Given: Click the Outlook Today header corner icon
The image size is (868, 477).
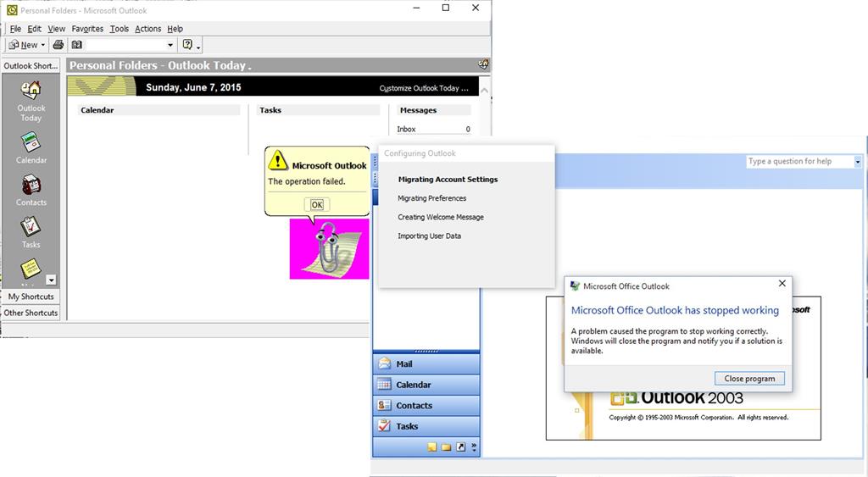Looking at the screenshot, I should [483, 64].
